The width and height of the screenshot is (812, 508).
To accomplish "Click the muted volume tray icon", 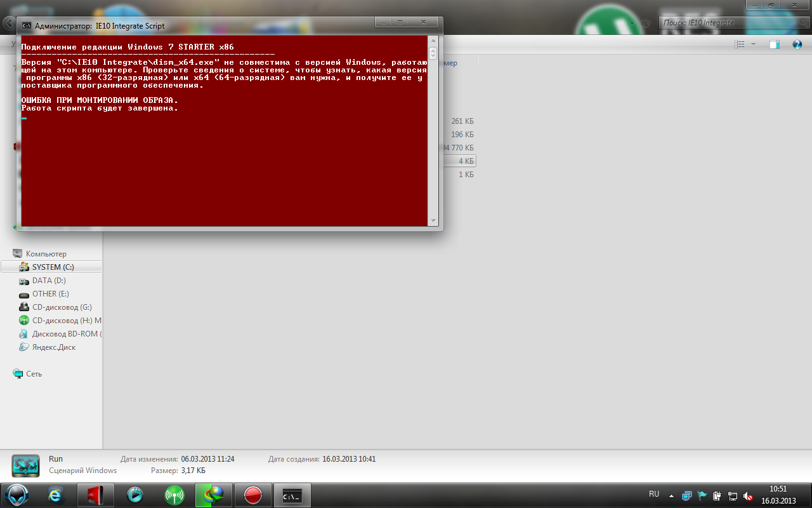I will [x=748, y=495].
